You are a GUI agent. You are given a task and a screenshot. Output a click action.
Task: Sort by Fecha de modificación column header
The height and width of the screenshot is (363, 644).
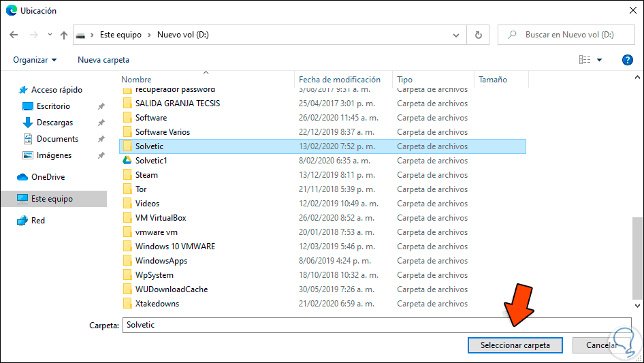click(x=340, y=80)
